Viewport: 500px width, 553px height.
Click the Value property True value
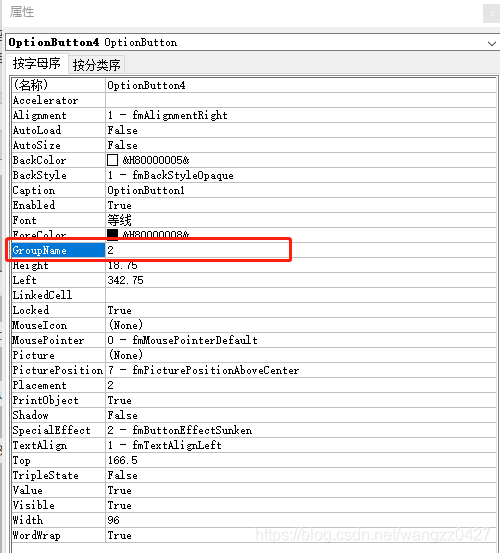pos(120,490)
